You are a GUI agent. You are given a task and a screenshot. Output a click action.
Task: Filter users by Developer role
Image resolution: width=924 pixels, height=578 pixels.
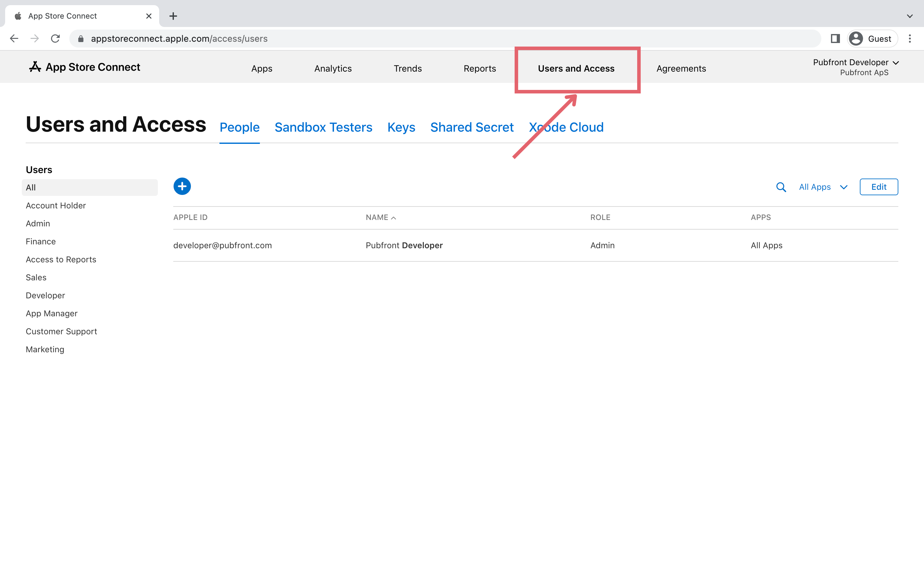pos(46,295)
